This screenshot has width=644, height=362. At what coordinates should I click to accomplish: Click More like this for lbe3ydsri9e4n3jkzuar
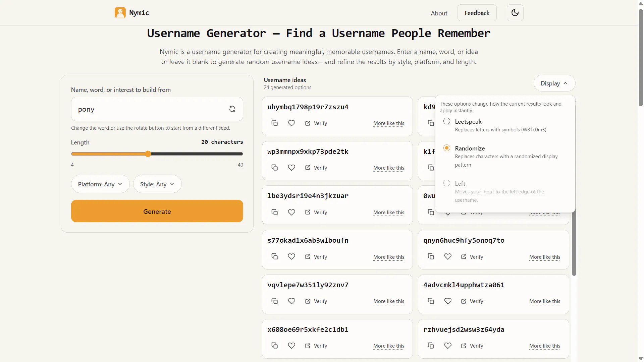pyautogui.click(x=389, y=213)
